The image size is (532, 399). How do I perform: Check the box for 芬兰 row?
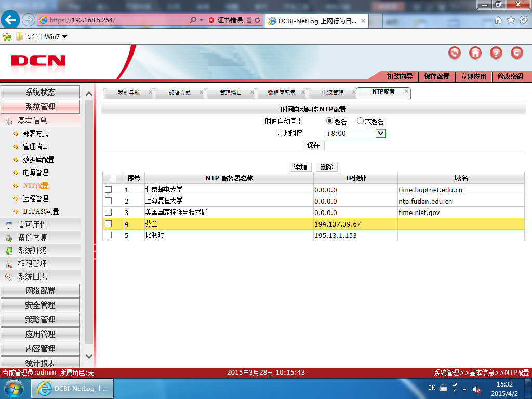click(108, 223)
